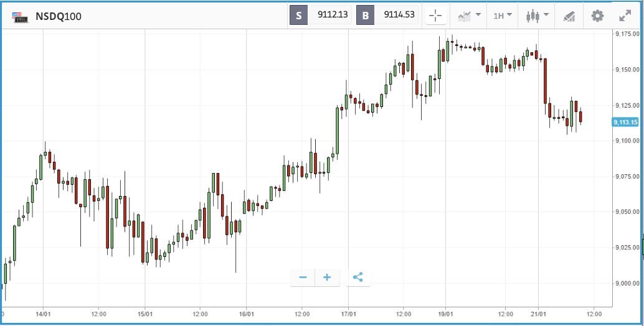This screenshot has width=644, height=326.
Task: Zoom in chart with plus button
Action: (327, 277)
